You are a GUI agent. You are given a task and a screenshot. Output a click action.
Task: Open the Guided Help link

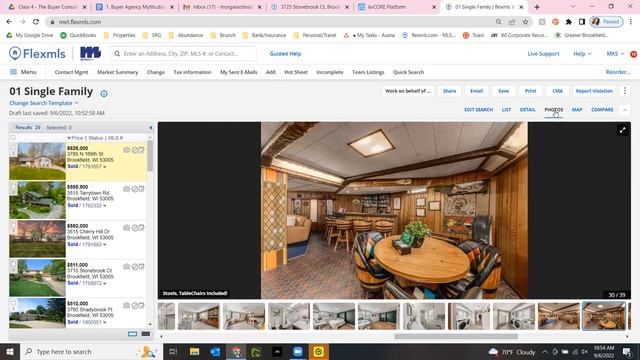click(285, 54)
